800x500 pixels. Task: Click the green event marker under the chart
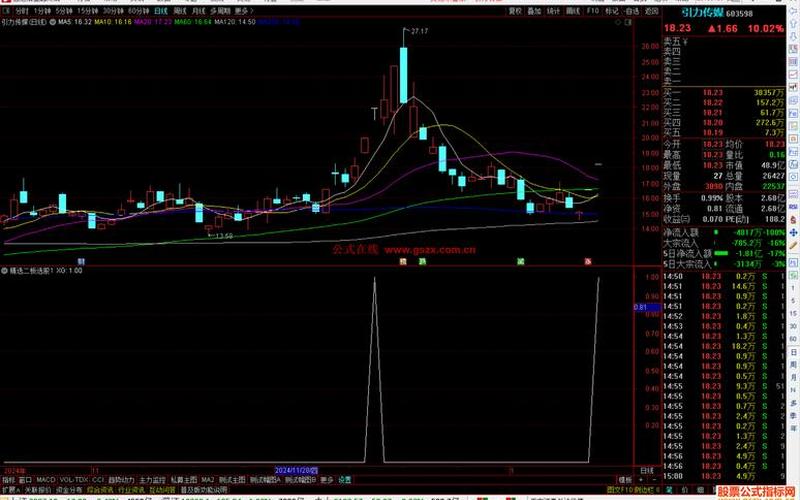click(x=423, y=261)
